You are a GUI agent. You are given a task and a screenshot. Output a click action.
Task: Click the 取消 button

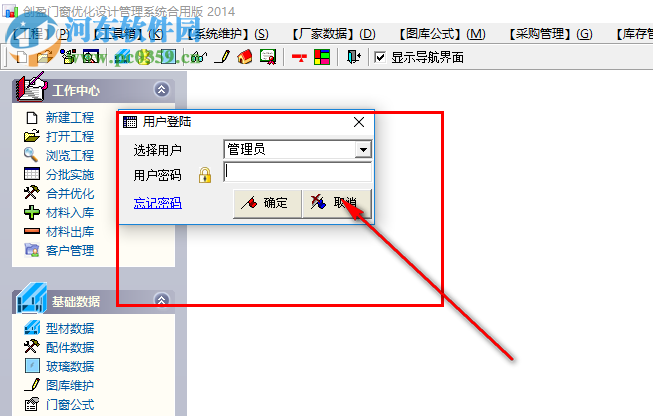coord(336,203)
